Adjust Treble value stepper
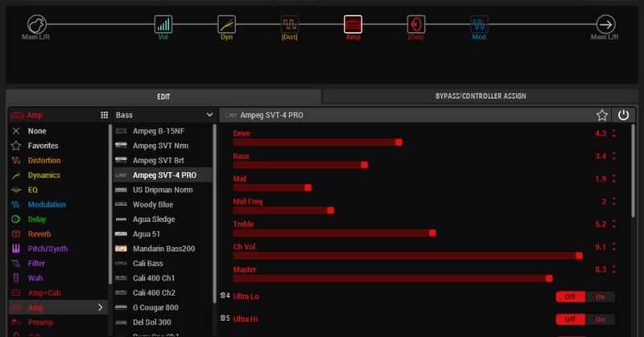This screenshot has width=644, height=337. [613, 224]
